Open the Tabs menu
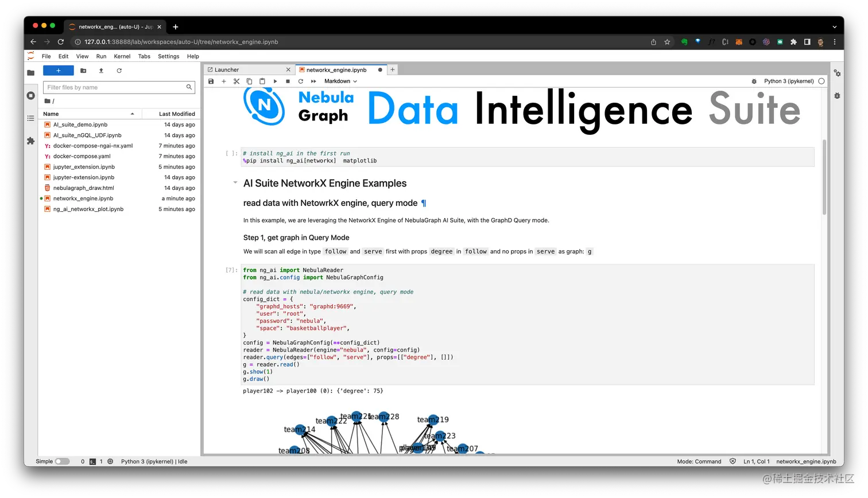868x498 pixels. click(144, 56)
